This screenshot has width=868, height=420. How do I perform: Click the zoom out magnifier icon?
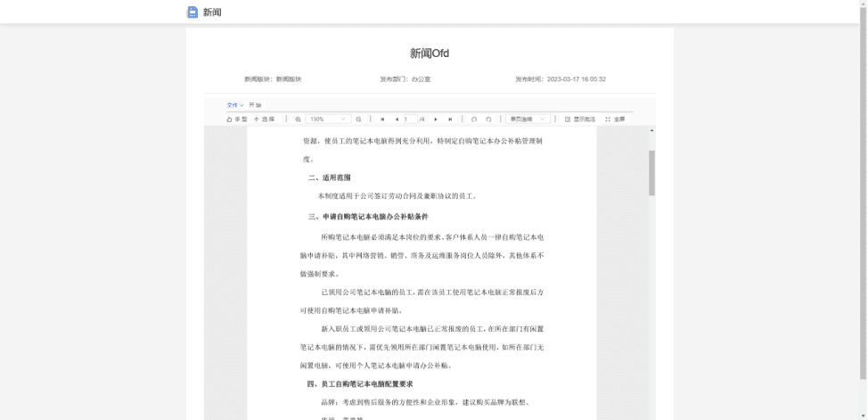(359, 119)
